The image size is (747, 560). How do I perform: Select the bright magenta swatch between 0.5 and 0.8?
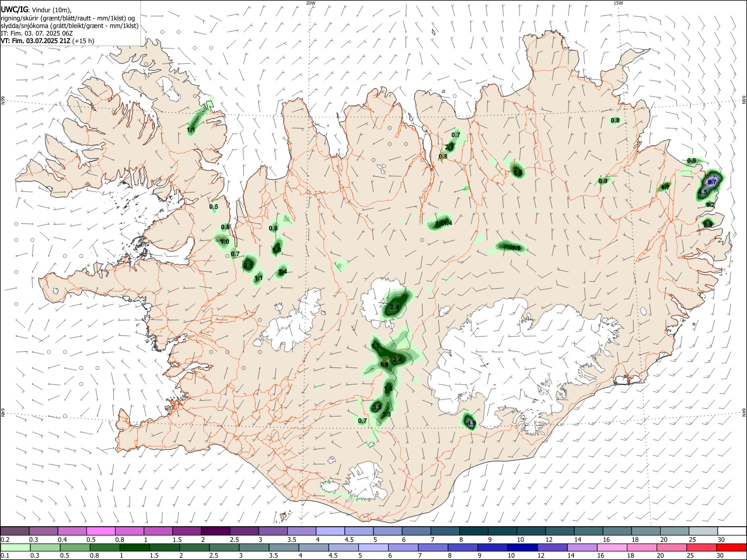(x=100, y=531)
